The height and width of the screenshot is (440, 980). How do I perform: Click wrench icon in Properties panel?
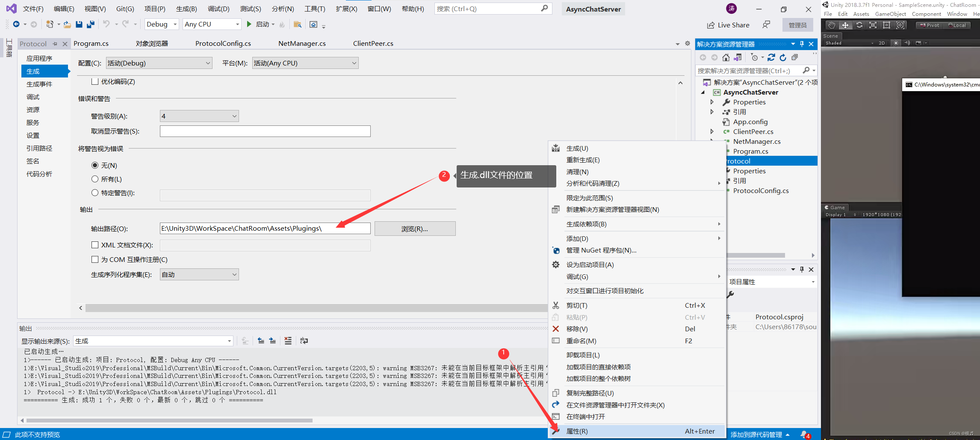point(731,294)
